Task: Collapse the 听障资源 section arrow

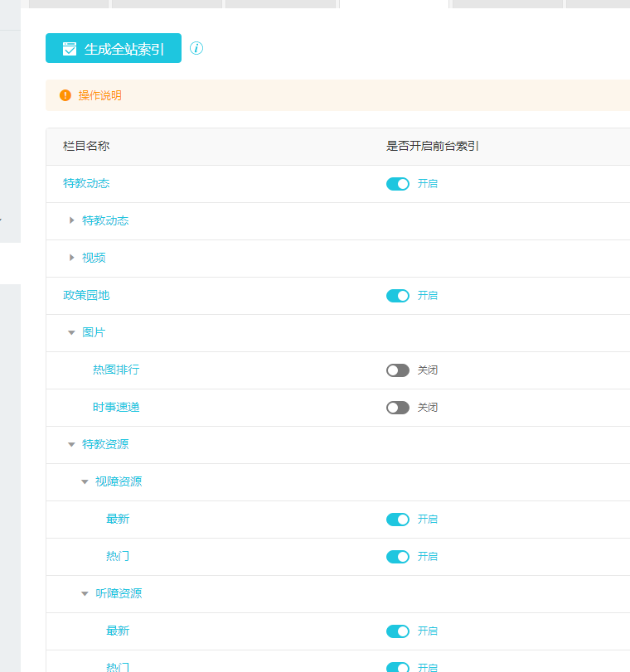Action: tap(85, 594)
